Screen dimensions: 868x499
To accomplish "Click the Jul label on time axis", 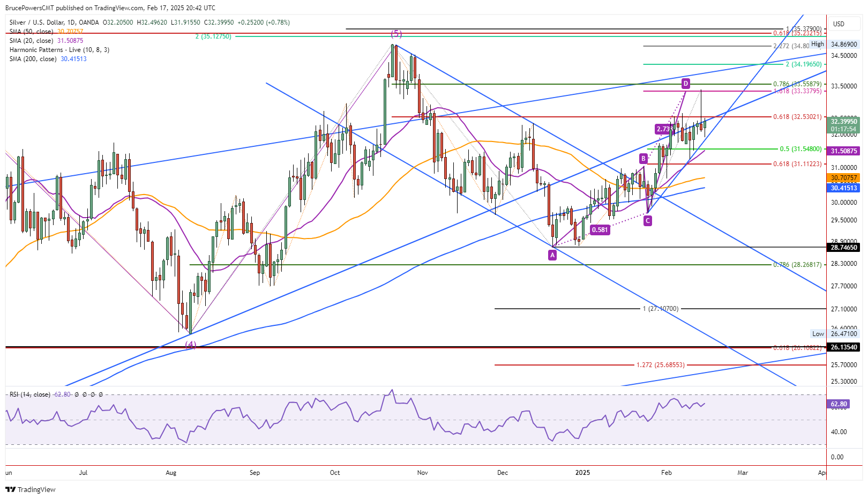I will [83, 473].
